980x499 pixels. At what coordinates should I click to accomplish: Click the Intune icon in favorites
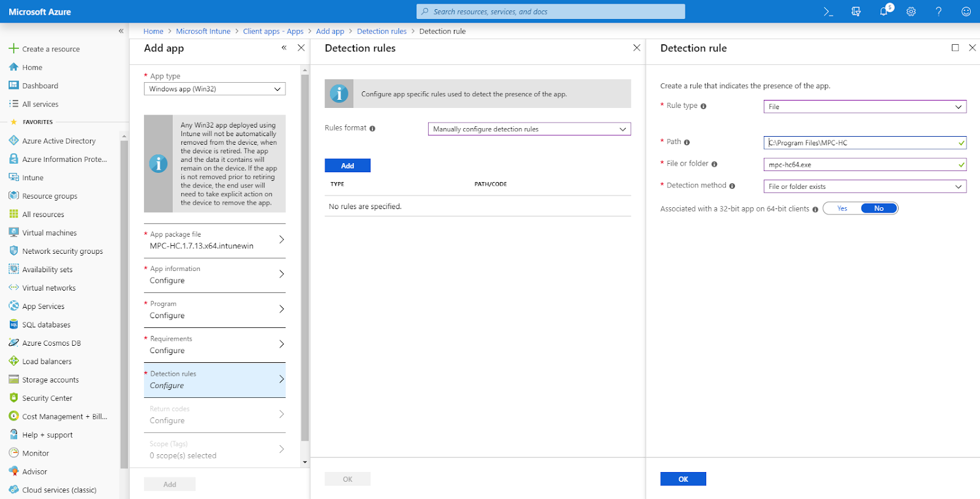pos(13,177)
